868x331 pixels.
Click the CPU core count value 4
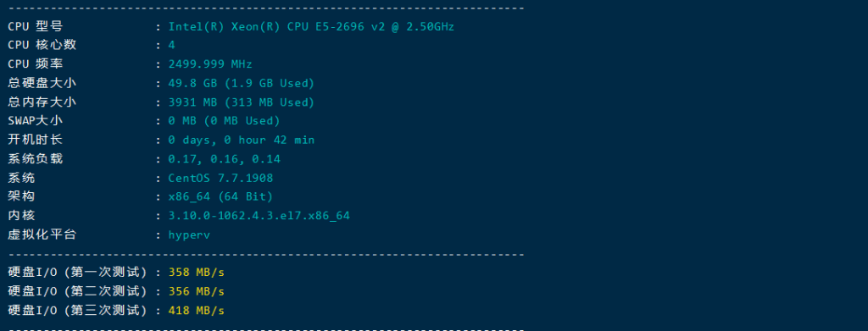tap(171, 46)
